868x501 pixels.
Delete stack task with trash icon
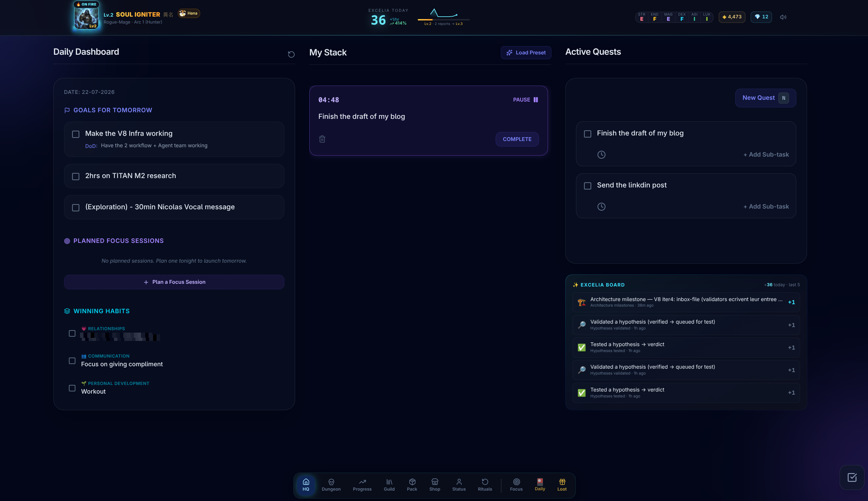tap(322, 139)
